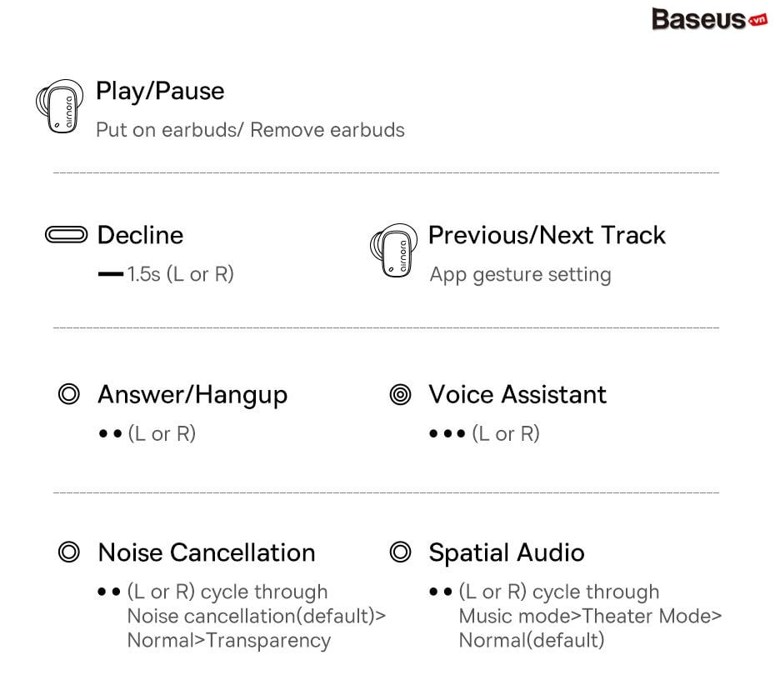Click the Play/Pause heading
The image size is (775, 700).
coord(160,91)
